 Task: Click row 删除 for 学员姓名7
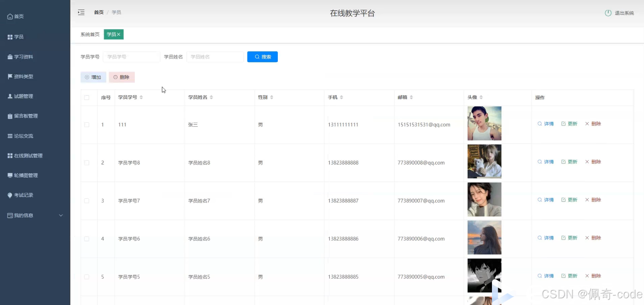pos(593,200)
